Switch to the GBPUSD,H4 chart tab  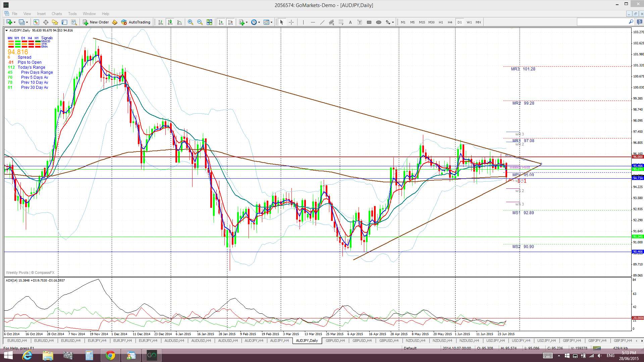(x=335, y=341)
